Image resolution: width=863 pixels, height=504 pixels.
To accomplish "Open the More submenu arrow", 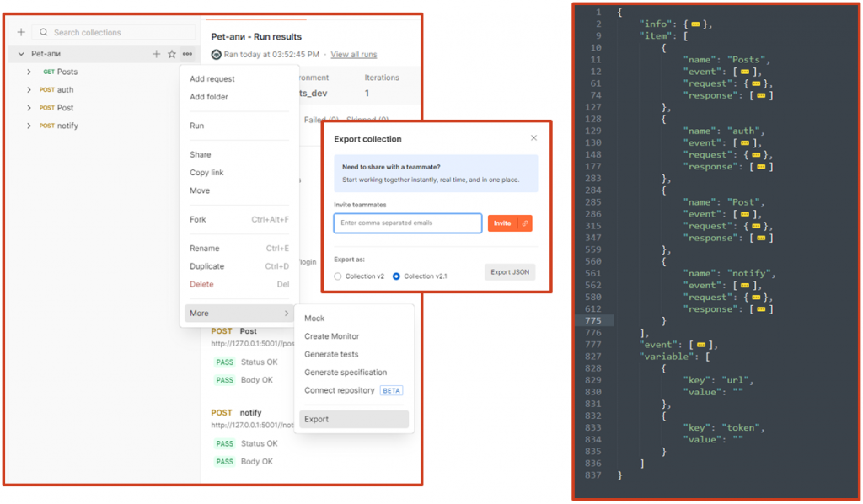I will pyautogui.click(x=287, y=313).
